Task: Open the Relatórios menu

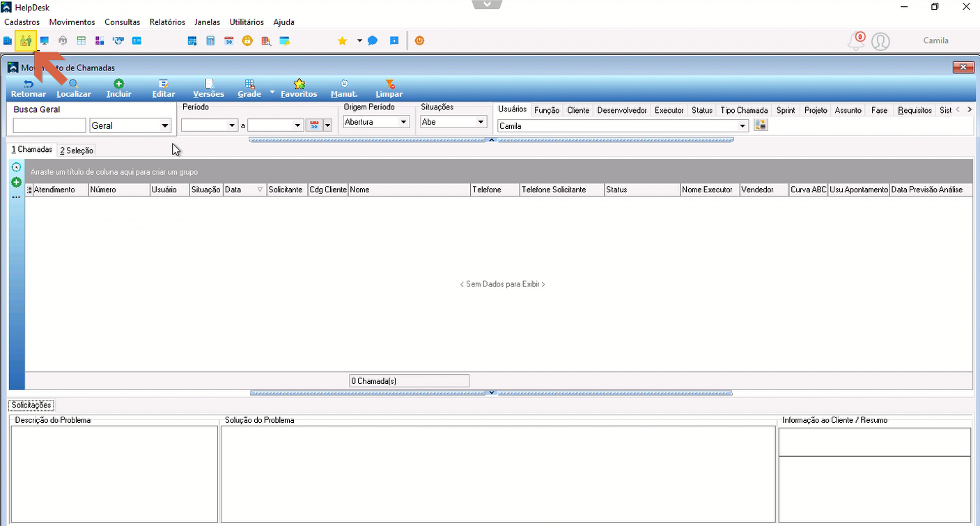Action: (x=167, y=22)
